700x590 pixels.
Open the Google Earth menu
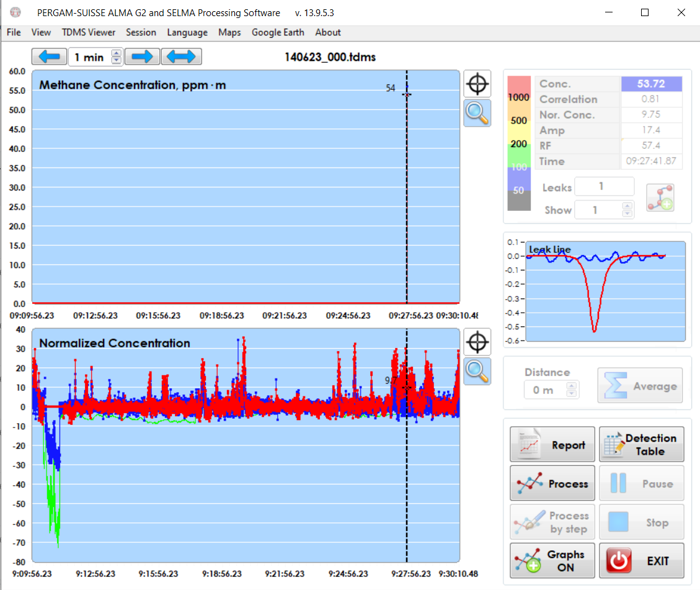(x=278, y=32)
